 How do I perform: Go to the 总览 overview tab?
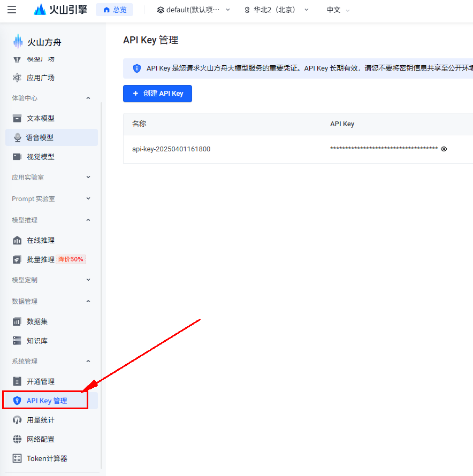click(x=115, y=10)
